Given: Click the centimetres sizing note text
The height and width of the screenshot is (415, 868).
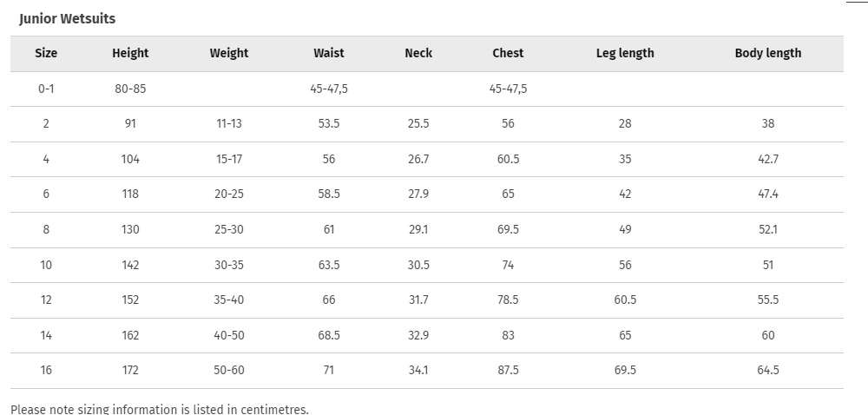Looking at the screenshot, I should pyautogui.click(x=160, y=409).
